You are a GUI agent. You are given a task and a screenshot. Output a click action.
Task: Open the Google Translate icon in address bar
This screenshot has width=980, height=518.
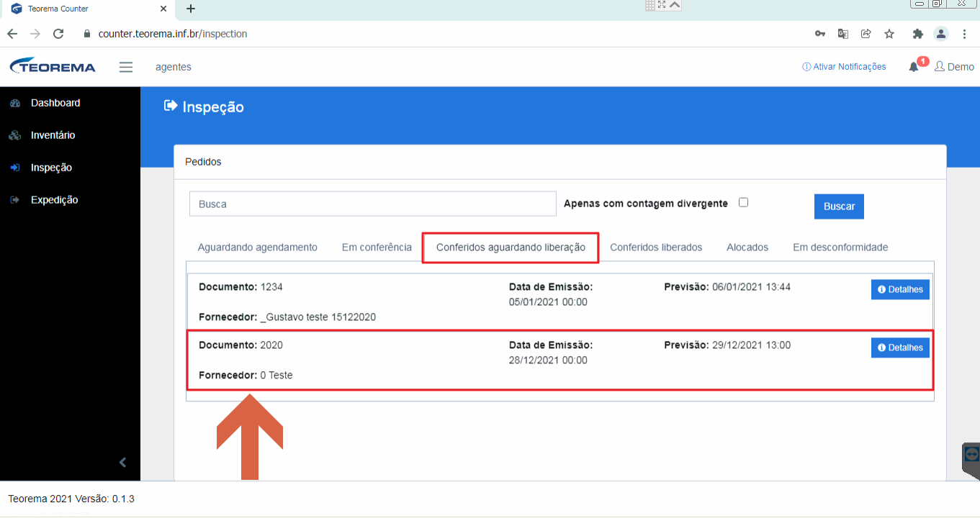click(843, 34)
